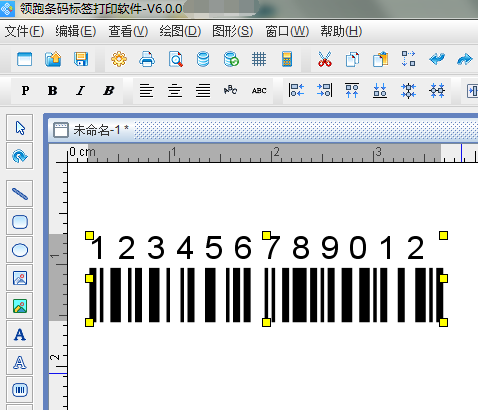Open an existing file via folder icon
Screen dimensions: 479x410
[x=53, y=60]
